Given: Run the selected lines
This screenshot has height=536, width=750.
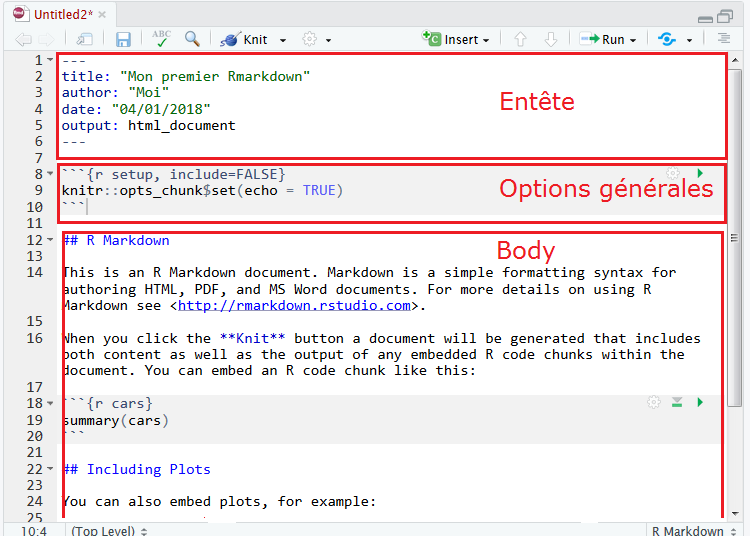Looking at the screenshot, I should click(x=602, y=39).
